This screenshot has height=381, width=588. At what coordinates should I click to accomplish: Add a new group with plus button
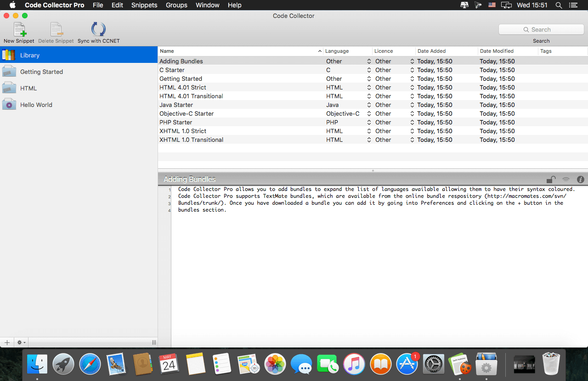tap(7, 342)
